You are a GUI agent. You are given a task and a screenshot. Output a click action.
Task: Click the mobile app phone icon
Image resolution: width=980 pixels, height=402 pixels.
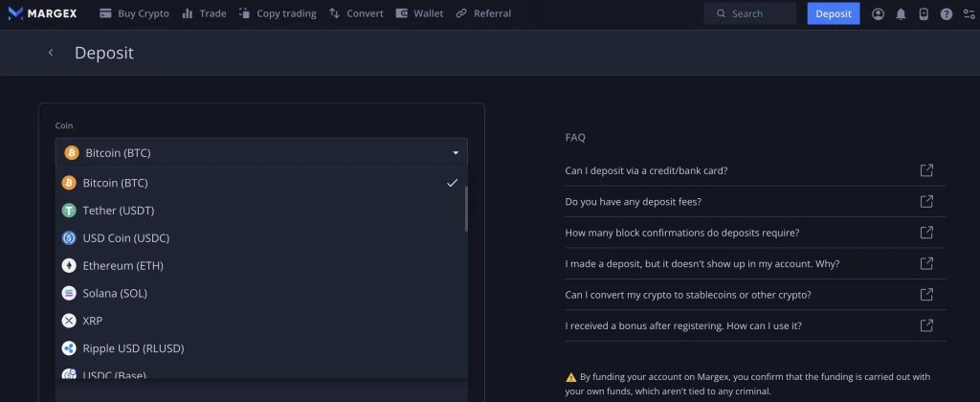[924, 13]
